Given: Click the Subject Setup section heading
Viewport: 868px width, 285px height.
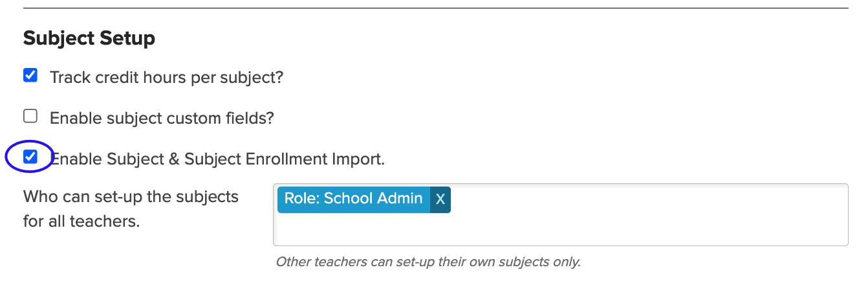Looking at the screenshot, I should point(89,38).
